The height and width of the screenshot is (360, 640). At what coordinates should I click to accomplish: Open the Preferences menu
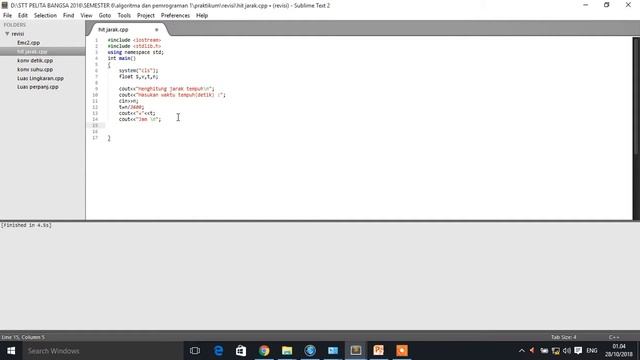[x=175, y=16]
